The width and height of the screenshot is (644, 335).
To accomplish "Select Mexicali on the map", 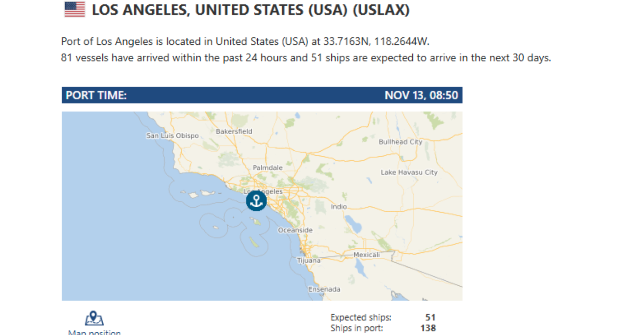I will click(x=366, y=255).
